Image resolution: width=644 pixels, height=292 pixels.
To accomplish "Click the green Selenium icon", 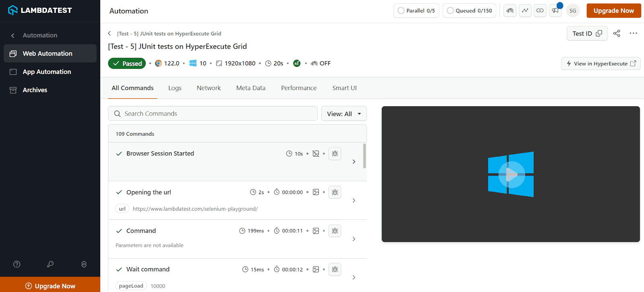I will 297,63.
